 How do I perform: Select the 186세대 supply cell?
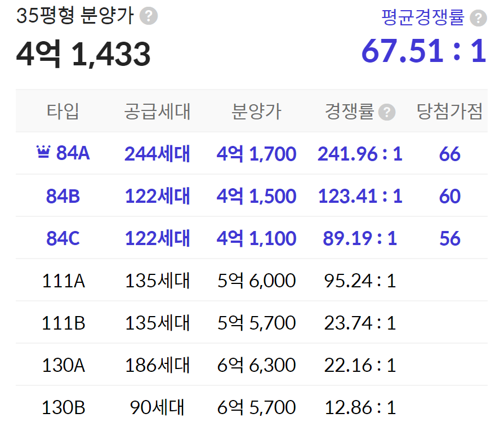[157, 365]
